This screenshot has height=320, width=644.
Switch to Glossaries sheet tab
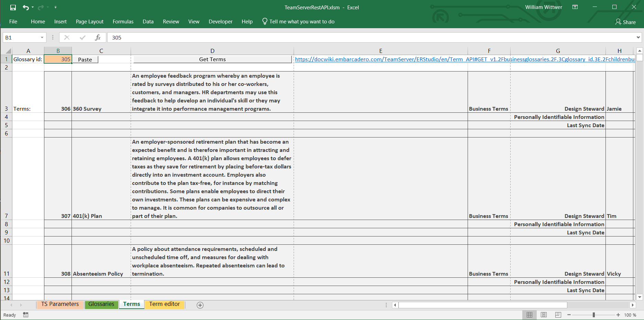[101, 304]
